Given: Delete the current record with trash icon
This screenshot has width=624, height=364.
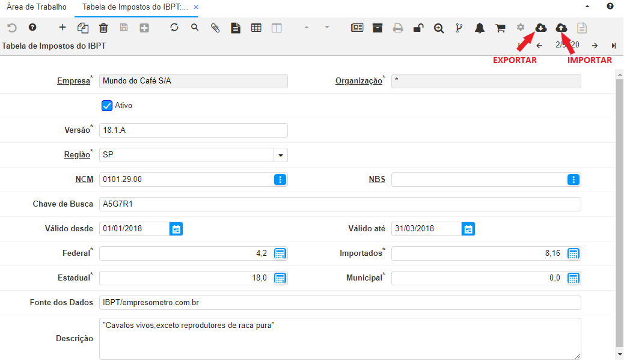Looking at the screenshot, I should pyautogui.click(x=103, y=28).
